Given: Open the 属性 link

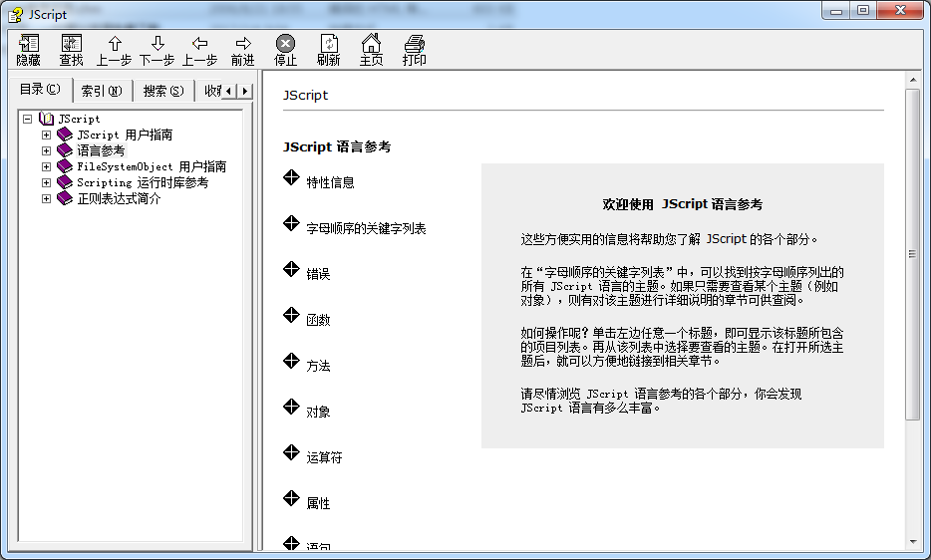Looking at the screenshot, I should click(x=318, y=503).
